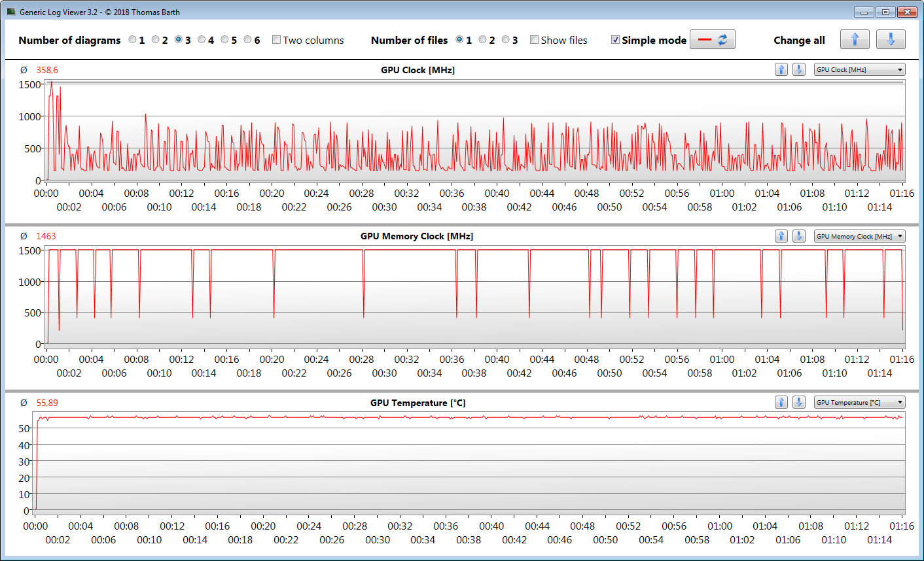Image resolution: width=924 pixels, height=561 pixels.
Task: Tick the Show files checkbox
Action: pyautogui.click(x=534, y=40)
